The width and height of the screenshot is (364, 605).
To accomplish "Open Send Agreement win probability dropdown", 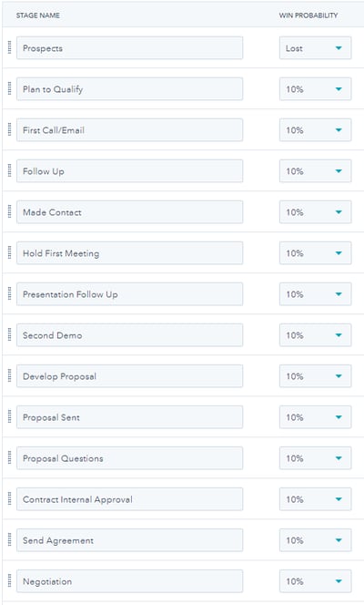I will pos(315,540).
